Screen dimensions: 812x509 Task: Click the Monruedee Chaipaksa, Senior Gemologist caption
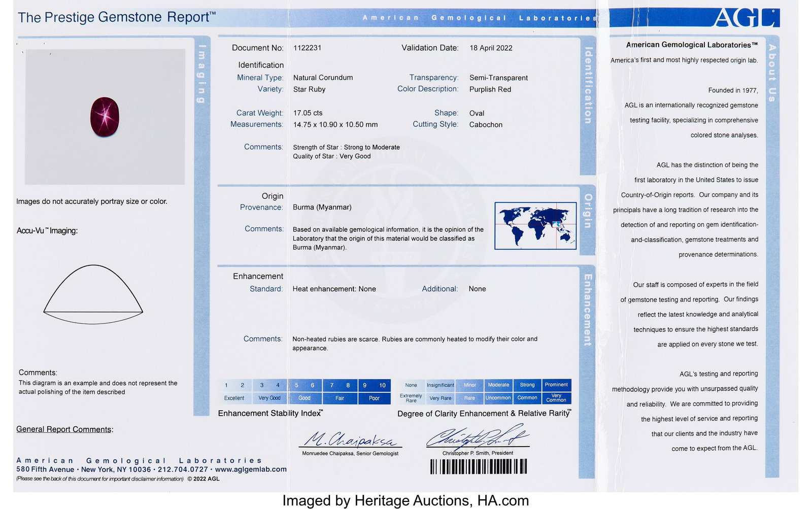[x=350, y=454]
